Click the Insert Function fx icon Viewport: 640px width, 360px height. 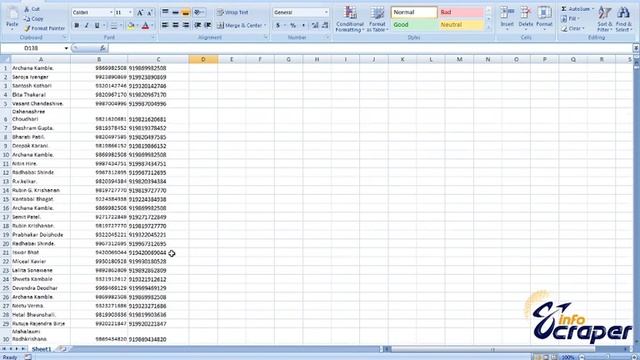click(x=102, y=48)
